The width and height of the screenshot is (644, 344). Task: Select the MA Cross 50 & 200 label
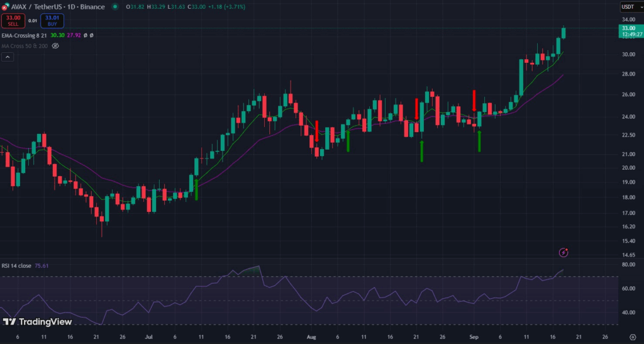[x=25, y=46]
